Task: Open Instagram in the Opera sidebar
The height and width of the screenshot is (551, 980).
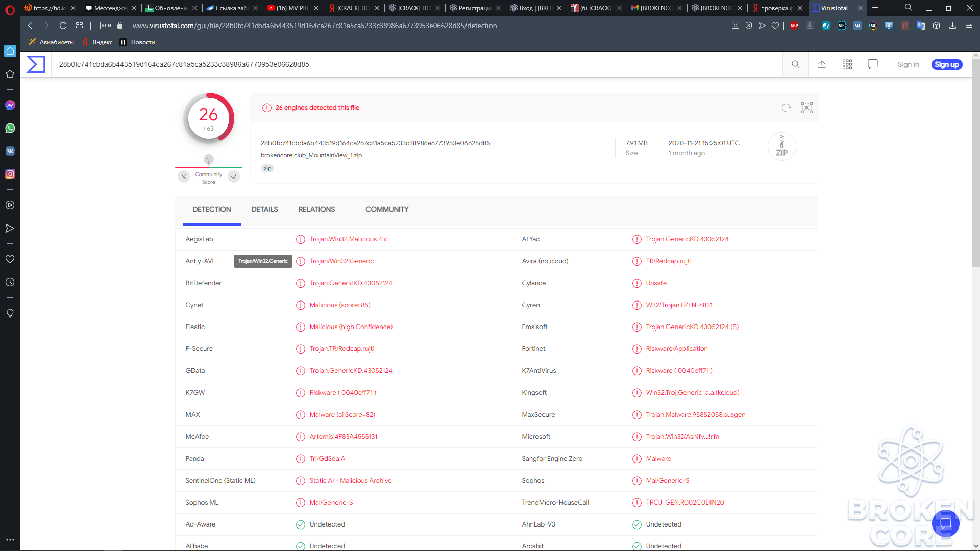Action: (10, 174)
